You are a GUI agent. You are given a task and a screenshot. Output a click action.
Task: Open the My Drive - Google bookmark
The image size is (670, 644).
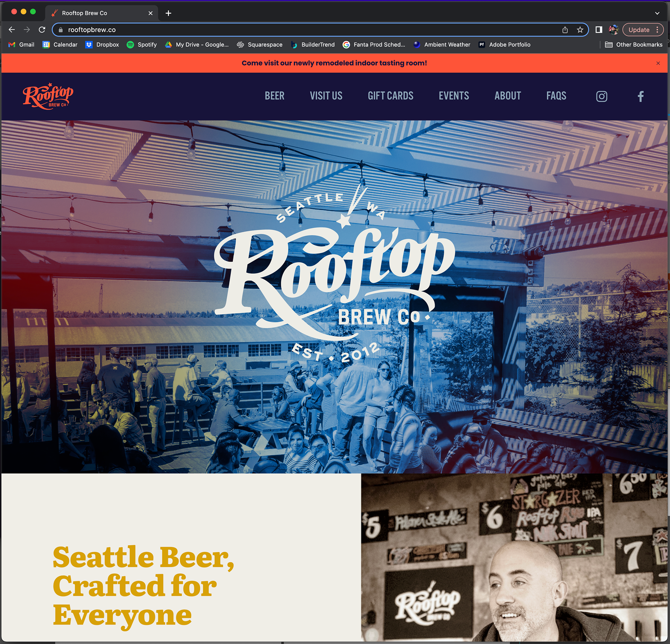(x=197, y=45)
